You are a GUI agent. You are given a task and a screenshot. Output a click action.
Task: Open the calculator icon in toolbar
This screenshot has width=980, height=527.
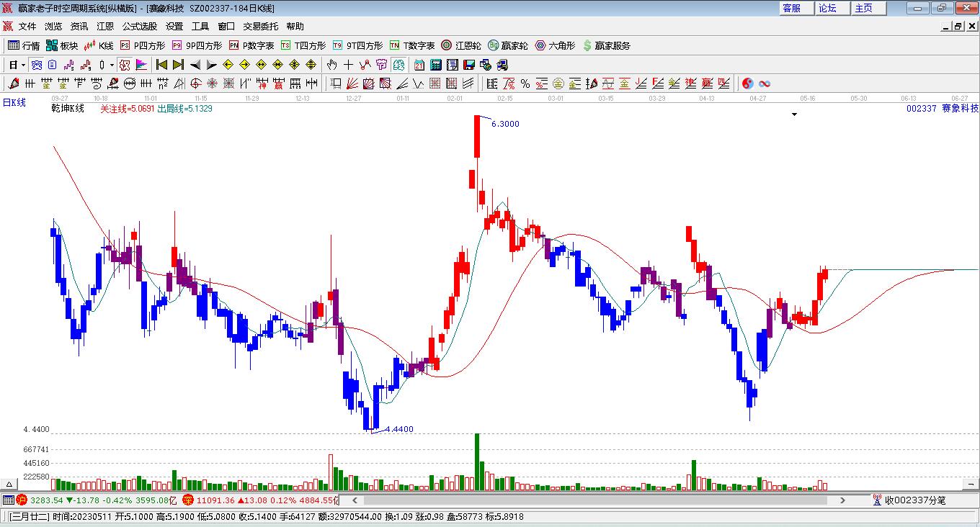435,65
